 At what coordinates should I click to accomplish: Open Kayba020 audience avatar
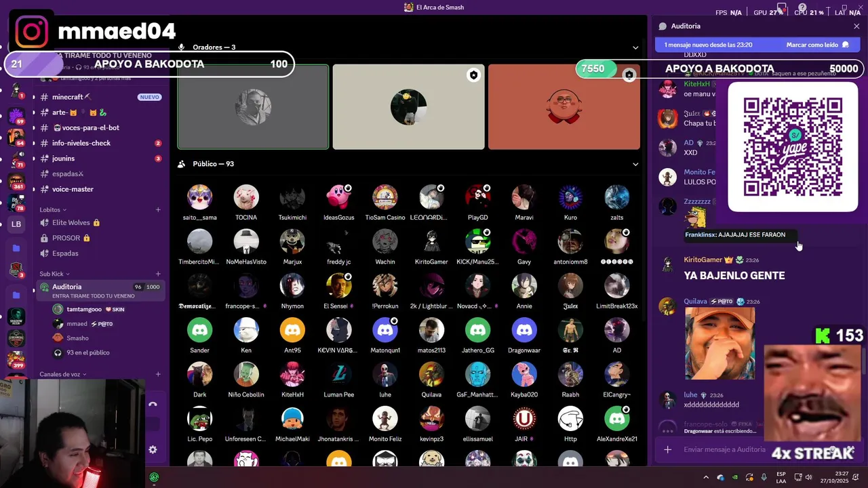[x=524, y=374]
